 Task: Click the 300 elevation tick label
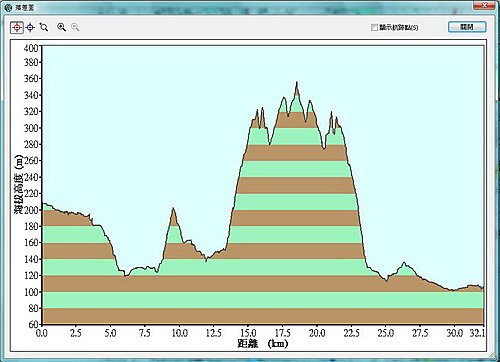point(31,128)
